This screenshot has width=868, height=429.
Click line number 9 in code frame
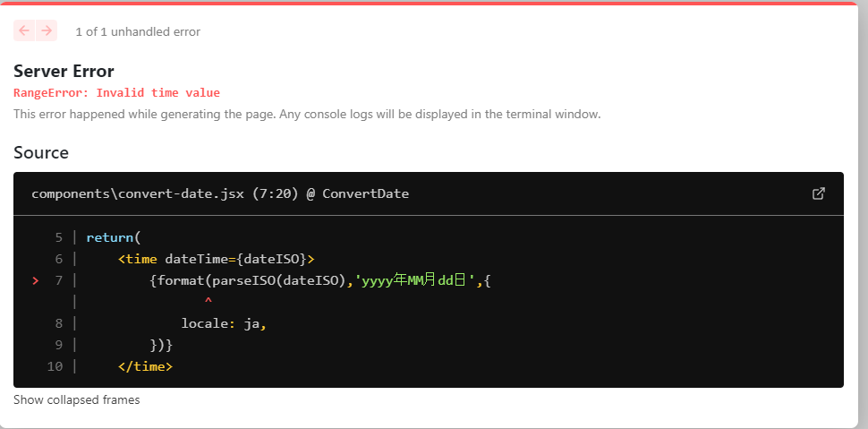coord(58,345)
